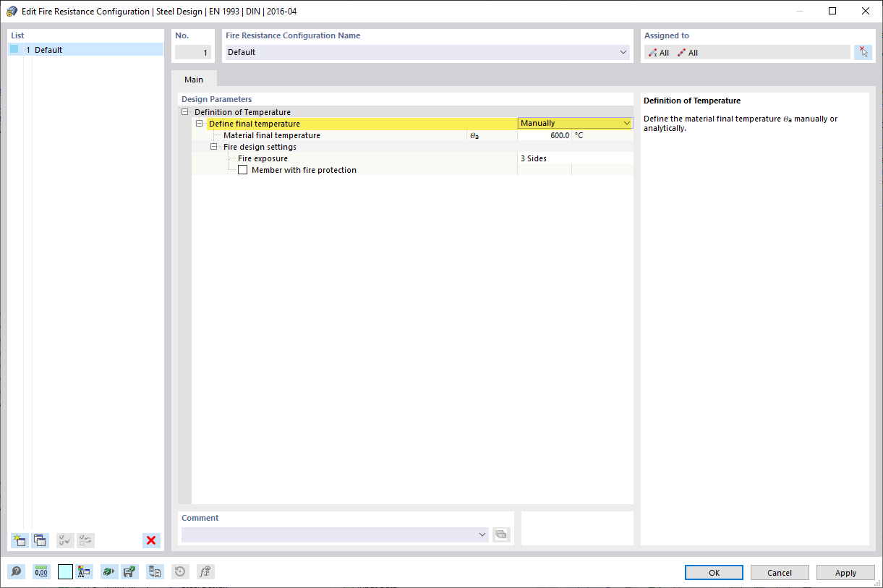Click the 'Fire exposure' row label

point(263,158)
